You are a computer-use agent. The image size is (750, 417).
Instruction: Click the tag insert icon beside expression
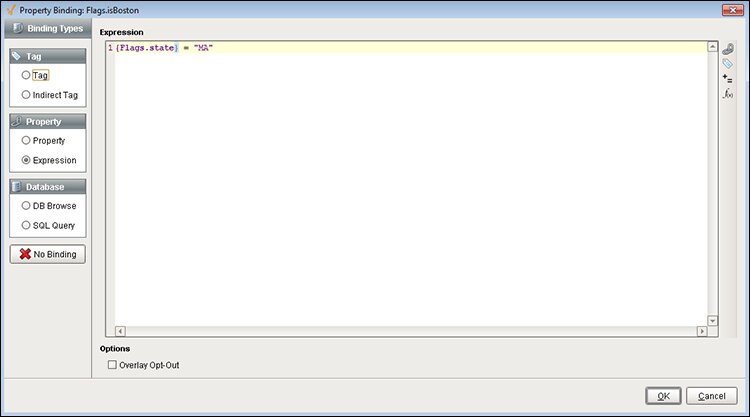pyautogui.click(x=728, y=64)
